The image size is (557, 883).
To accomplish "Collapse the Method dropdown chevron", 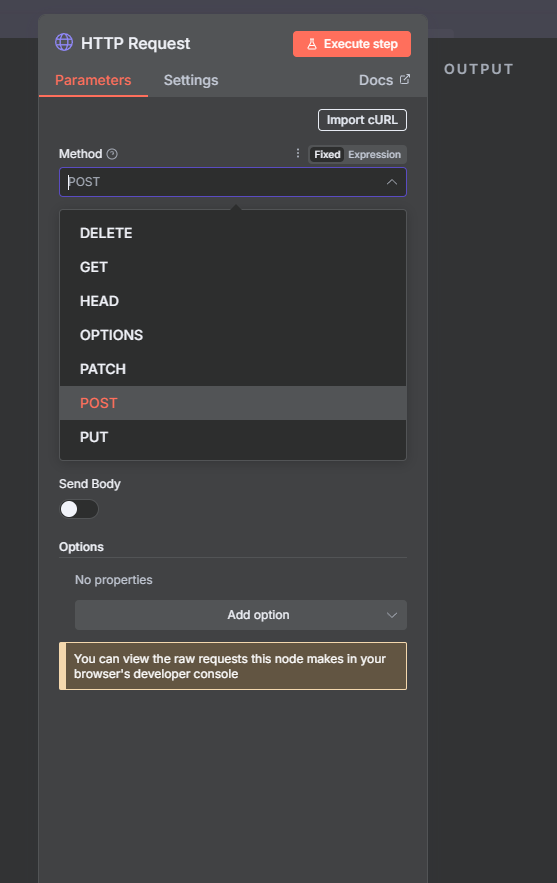I will pos(391,182).
